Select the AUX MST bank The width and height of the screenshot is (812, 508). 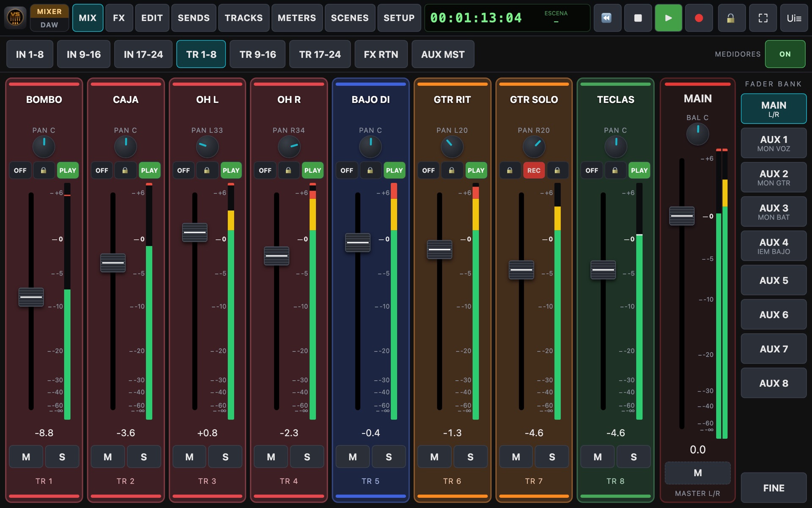(x=443, y=54)
